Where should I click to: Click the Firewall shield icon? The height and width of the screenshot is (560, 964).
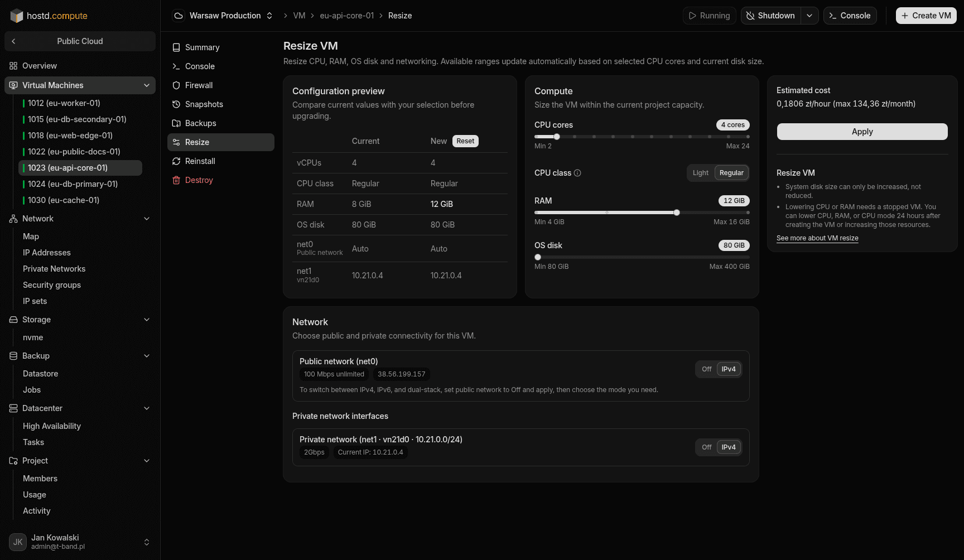click(x=176, y=85)
